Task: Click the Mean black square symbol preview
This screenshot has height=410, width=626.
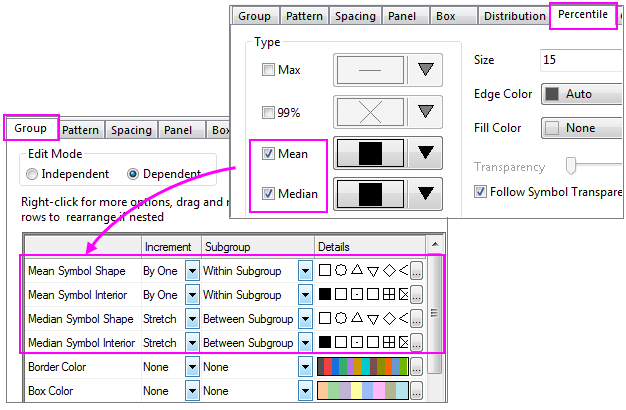Action: pos(368,153)
